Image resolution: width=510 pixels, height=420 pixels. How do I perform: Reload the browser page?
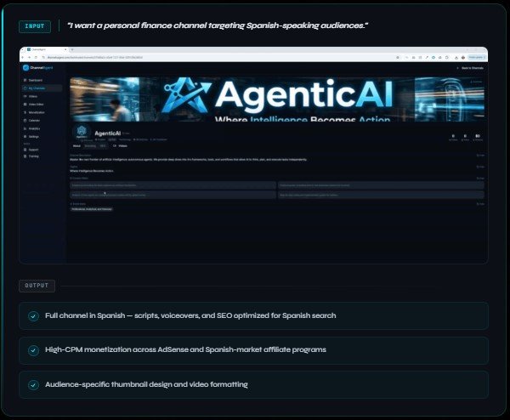(x=36, y=57)
